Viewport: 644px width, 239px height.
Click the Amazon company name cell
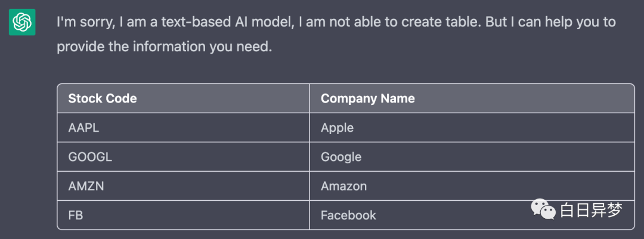[x=472, y=185]
